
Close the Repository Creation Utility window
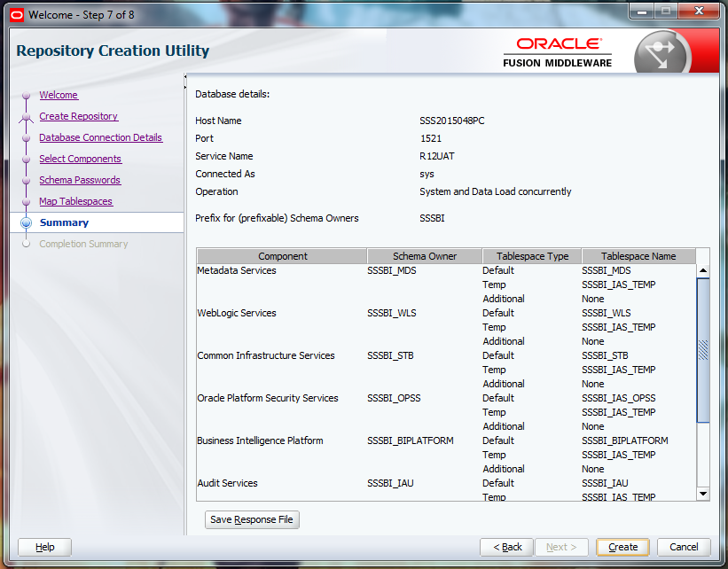tap(699, 12)
